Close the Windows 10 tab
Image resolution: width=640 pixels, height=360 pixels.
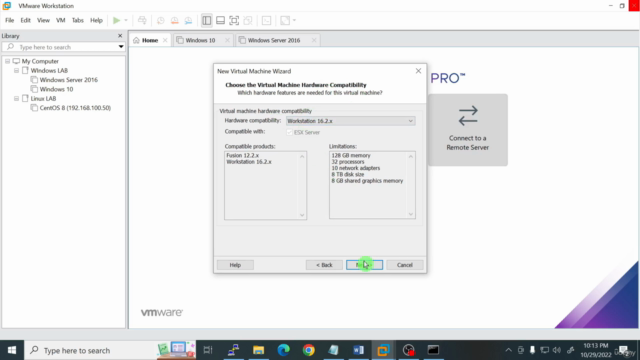[227, 40]
